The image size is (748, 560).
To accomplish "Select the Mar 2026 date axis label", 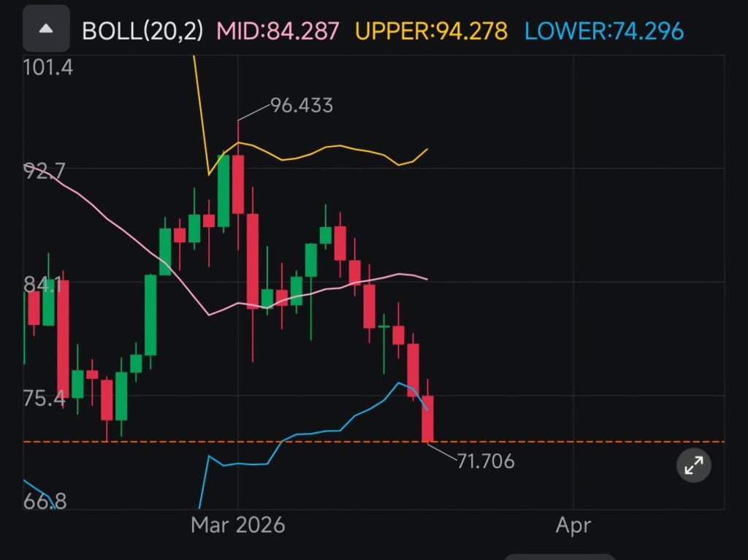I will pos(237,525).
